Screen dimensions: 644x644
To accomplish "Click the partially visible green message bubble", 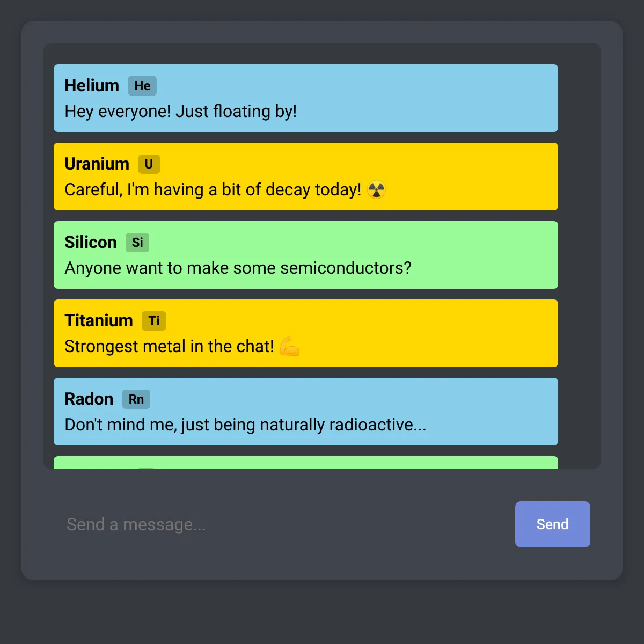I will (x=306, y=463).
